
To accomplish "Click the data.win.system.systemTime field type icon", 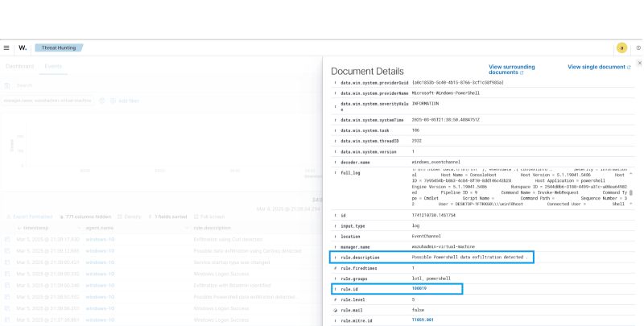I will point(335,120).
